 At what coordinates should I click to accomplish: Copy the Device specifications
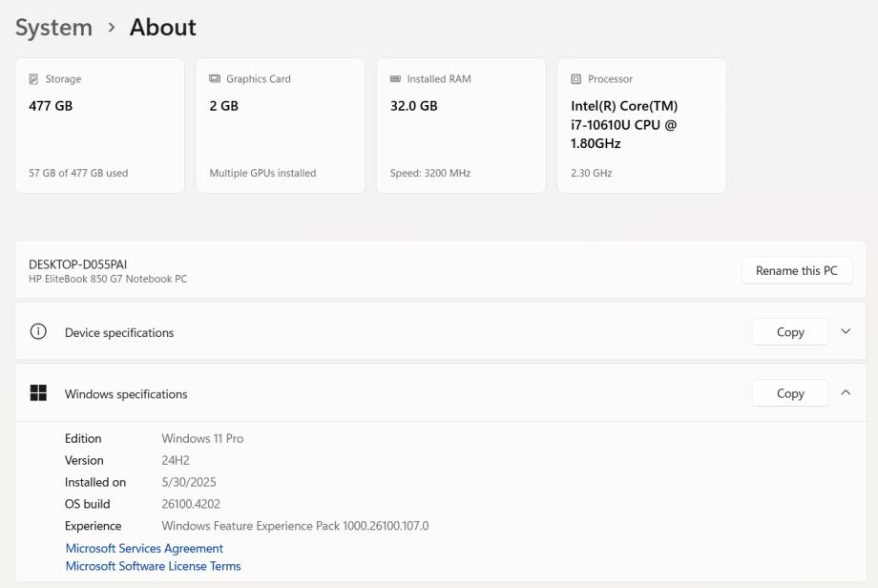(789, 332)
